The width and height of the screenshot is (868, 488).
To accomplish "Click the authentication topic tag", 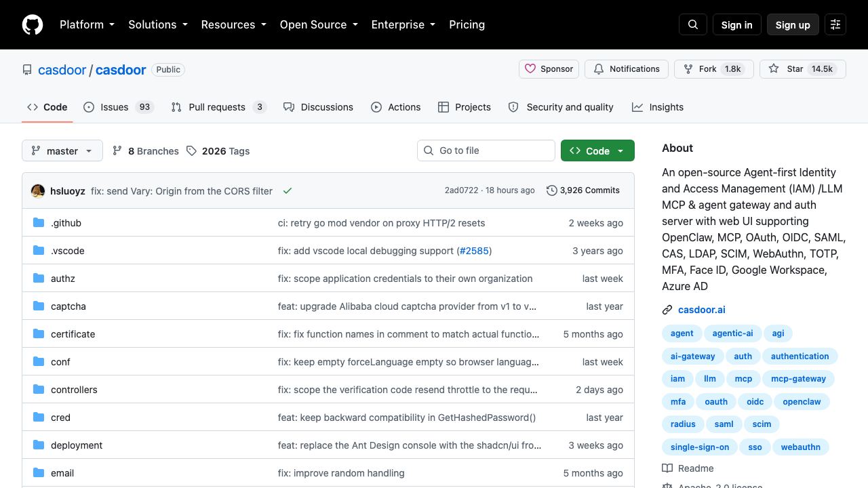I will point(800,357).
